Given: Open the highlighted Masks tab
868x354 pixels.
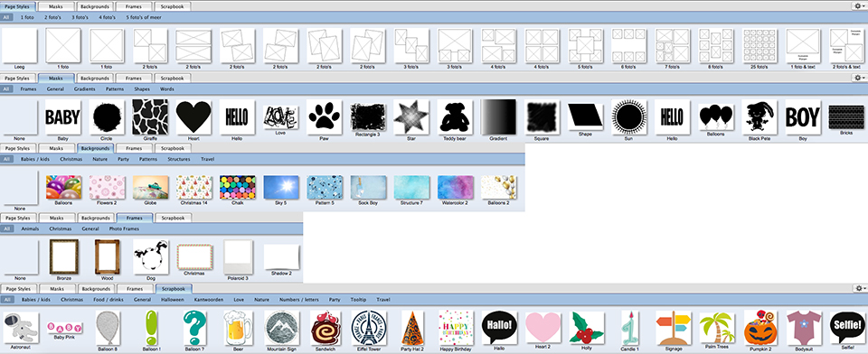Looking at the screenshot, I should (57, 79).
